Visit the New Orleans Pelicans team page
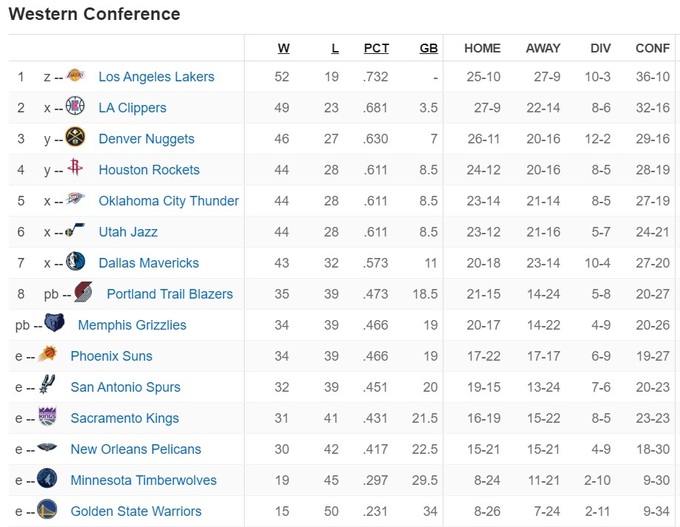Viewport: 680px width, 527px height. [x=135, y=449]
